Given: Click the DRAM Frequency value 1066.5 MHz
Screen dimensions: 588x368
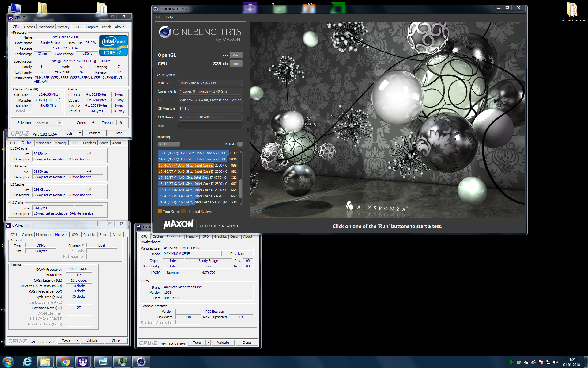Looking at the screenshot, I should click(x=79, y=269).
